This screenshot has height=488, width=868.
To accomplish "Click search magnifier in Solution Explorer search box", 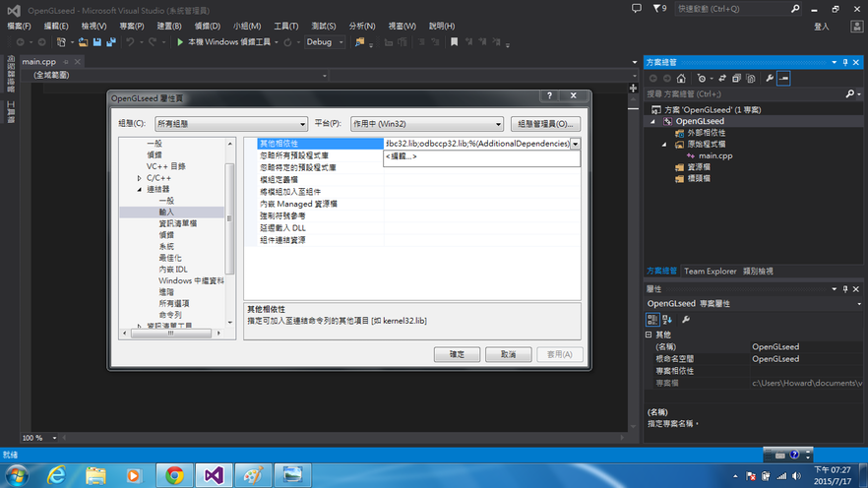I will pos(850,94).
